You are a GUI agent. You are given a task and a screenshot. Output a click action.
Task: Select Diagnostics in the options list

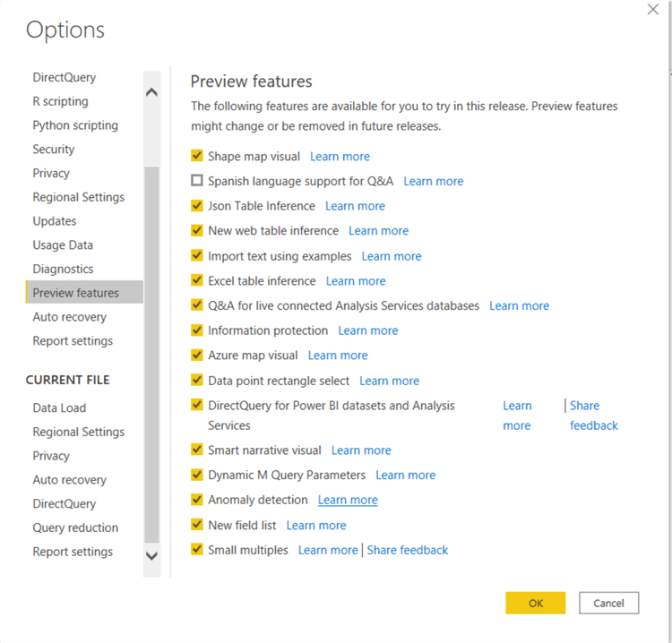63,269
